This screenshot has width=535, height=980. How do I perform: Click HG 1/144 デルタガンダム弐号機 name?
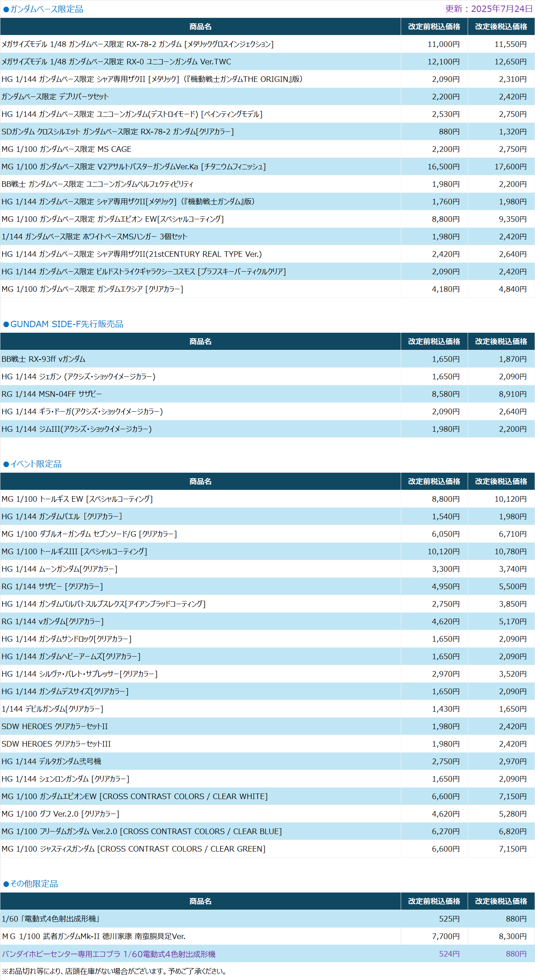(x=51, y=762)
